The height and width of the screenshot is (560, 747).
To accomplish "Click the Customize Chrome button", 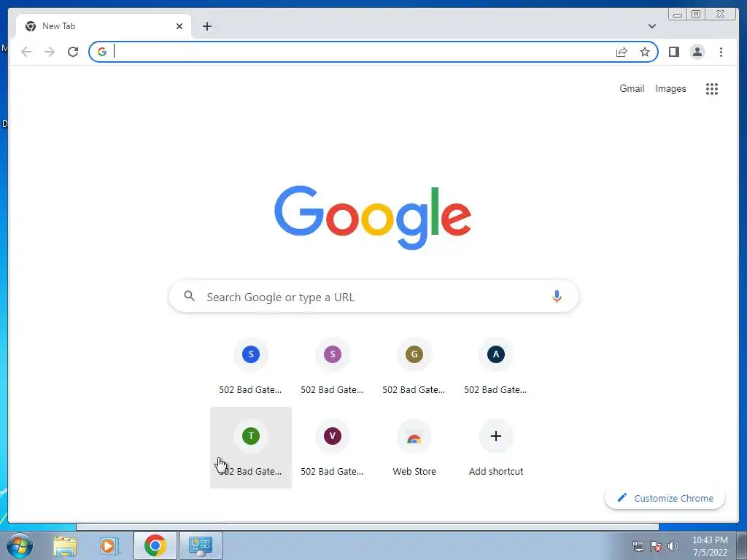I will point(665,498).
